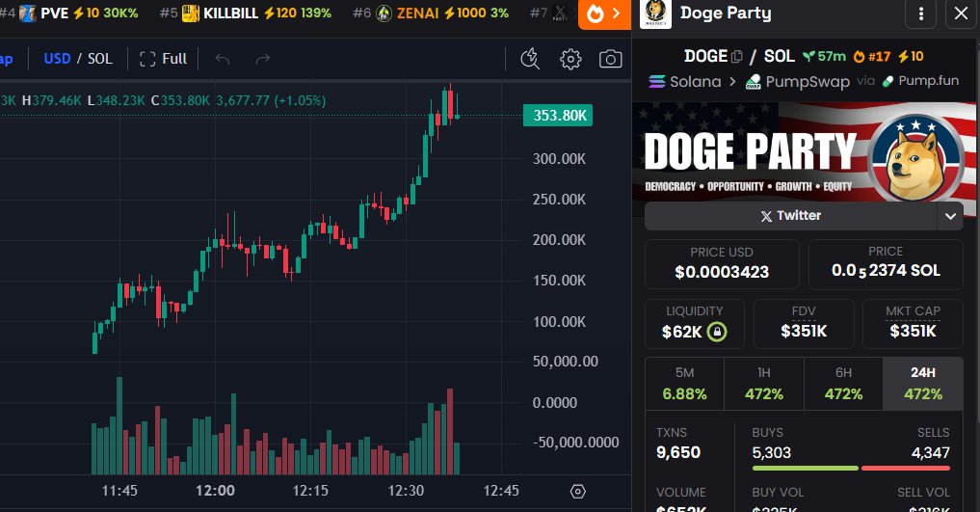Undo the last chart action
Screen dimensions: 980x512
click(x=223, y=59)
